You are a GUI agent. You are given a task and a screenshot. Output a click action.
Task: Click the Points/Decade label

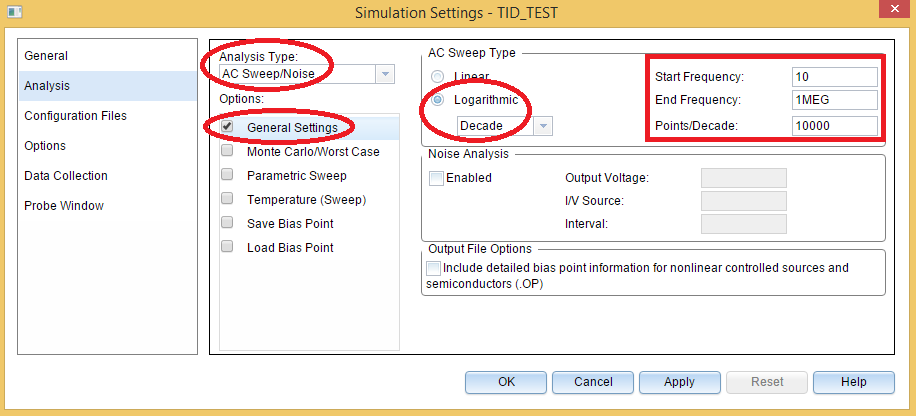click(x=694, y=126)
